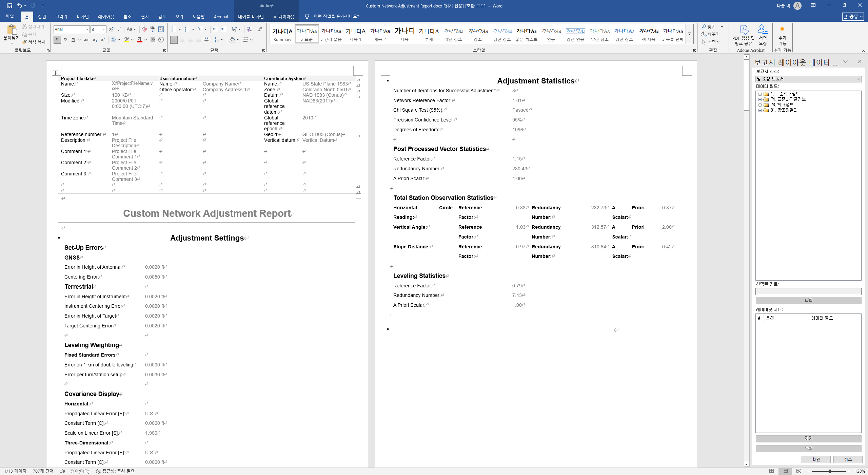
Task: Open the 망 조정 보고서 report source dropdown
Action: [858, 79]
